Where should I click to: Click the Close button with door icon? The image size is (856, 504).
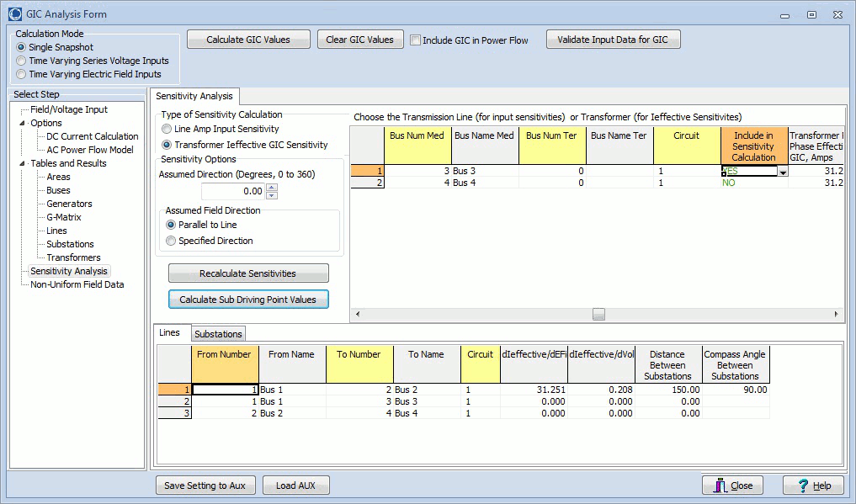click(x=732, y=485)
